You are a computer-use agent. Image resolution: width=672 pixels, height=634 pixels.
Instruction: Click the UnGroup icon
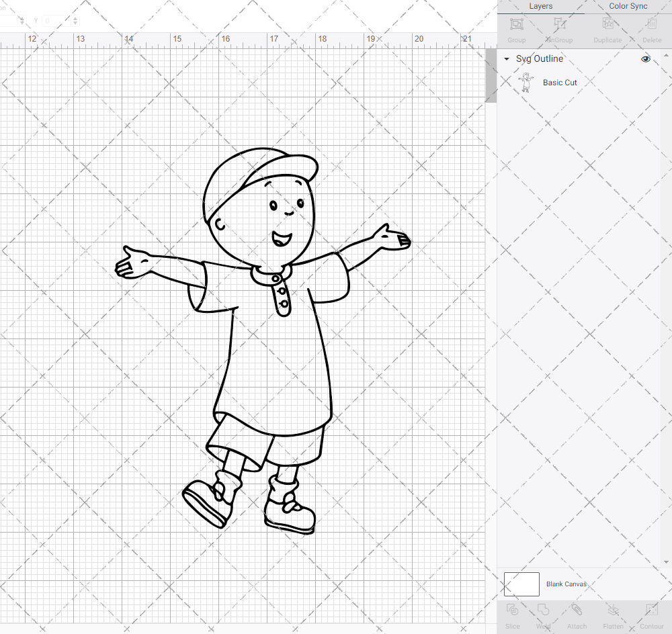[x=559, y=24]
